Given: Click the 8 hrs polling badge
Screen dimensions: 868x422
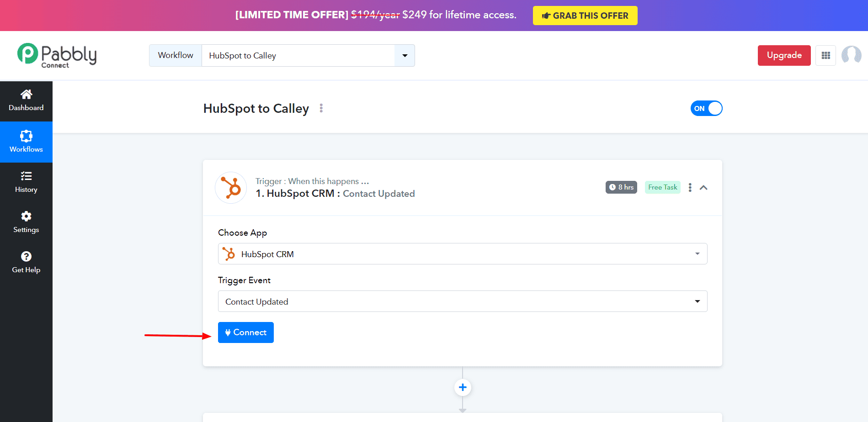Looking at the screenshot, I should pos(621,187).
